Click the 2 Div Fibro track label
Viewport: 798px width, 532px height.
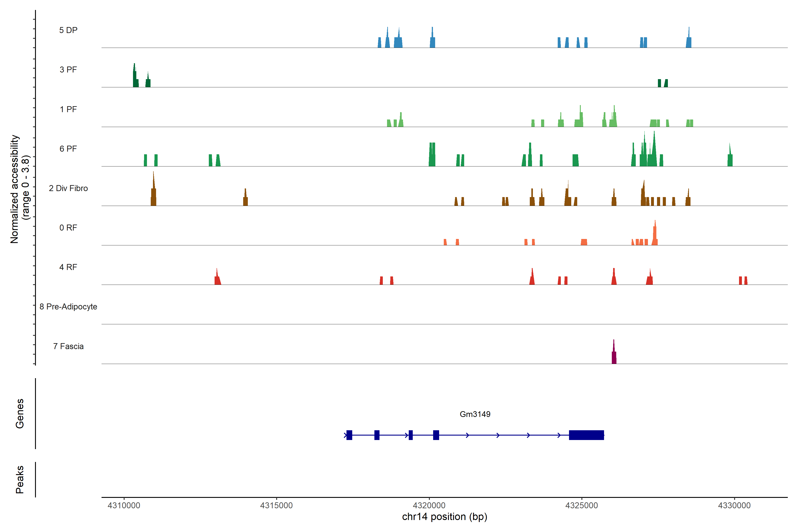click(68, 188)
